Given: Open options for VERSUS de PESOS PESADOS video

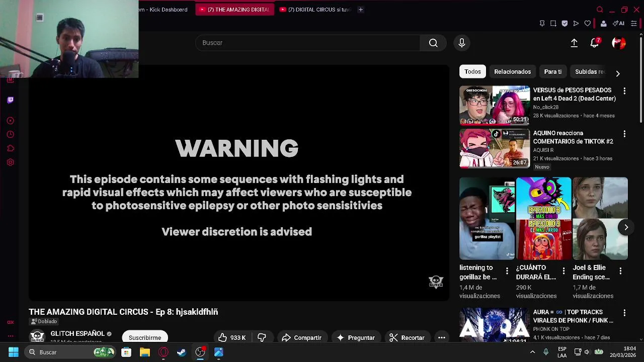Looking at the screenshot, I should (x=624, y=91).
